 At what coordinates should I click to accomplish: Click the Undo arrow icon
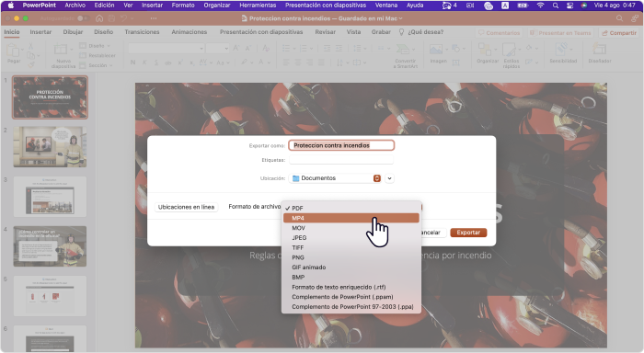tap(123, 18)
